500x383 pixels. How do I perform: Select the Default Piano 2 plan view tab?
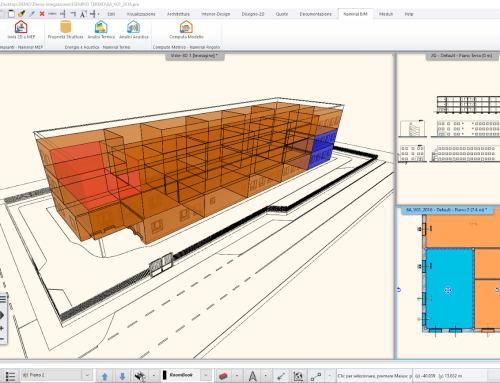tap(447, 210)
